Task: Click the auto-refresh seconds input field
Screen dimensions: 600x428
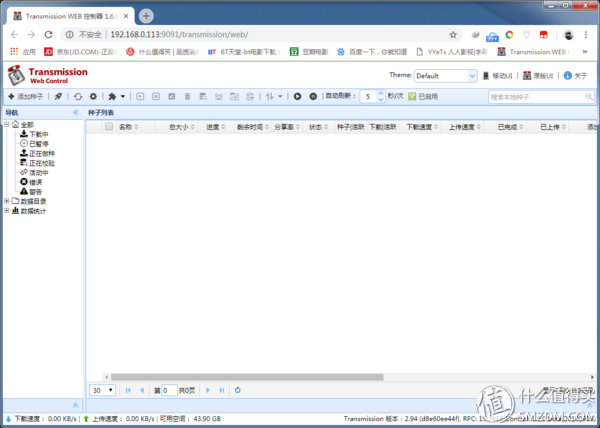Action: [368, 96]
